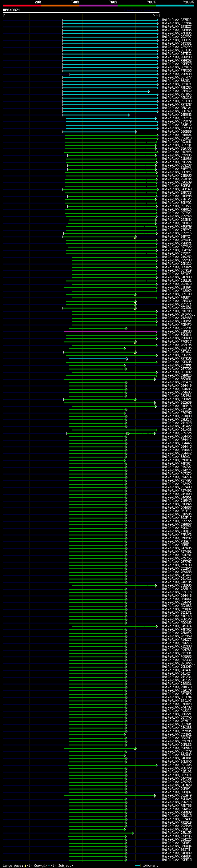Open hit UniRef100_A3F4K0
The image size is (197, 868).
pos(177,91)
